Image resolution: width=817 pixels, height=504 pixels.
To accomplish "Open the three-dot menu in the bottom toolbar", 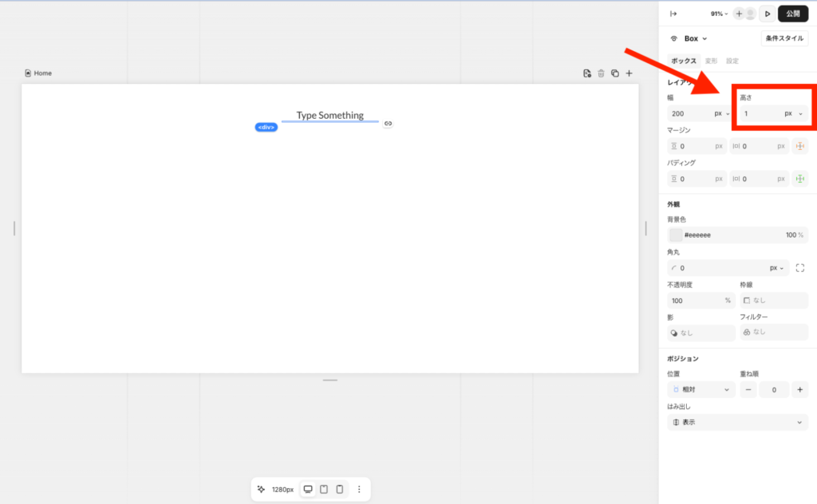I will click(x=359, y=489).
